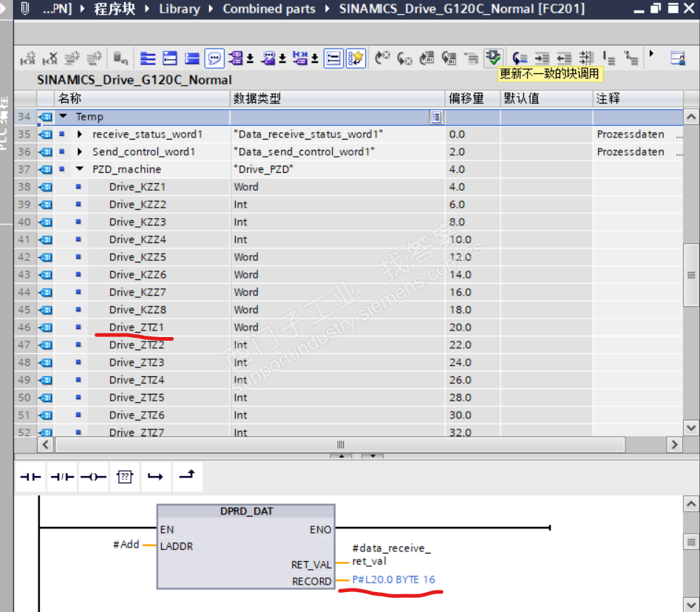
Task: Toggle the network comments speech-bubble button
Action: click(x=214, y=58)
